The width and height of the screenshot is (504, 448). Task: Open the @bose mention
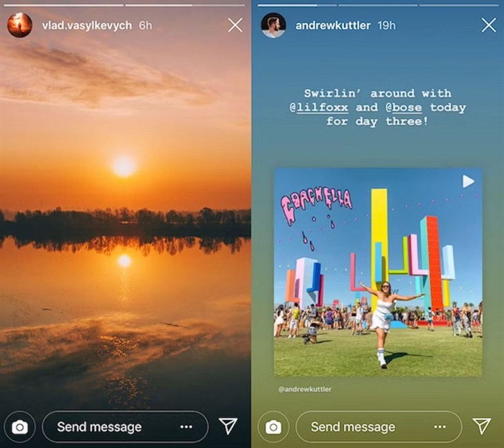pyautogui.click(x=404, y=107)
